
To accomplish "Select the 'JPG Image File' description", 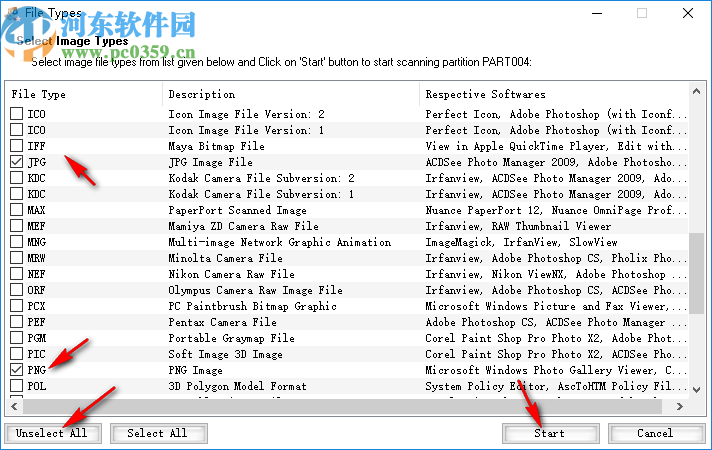I will [x=211, y=162].
